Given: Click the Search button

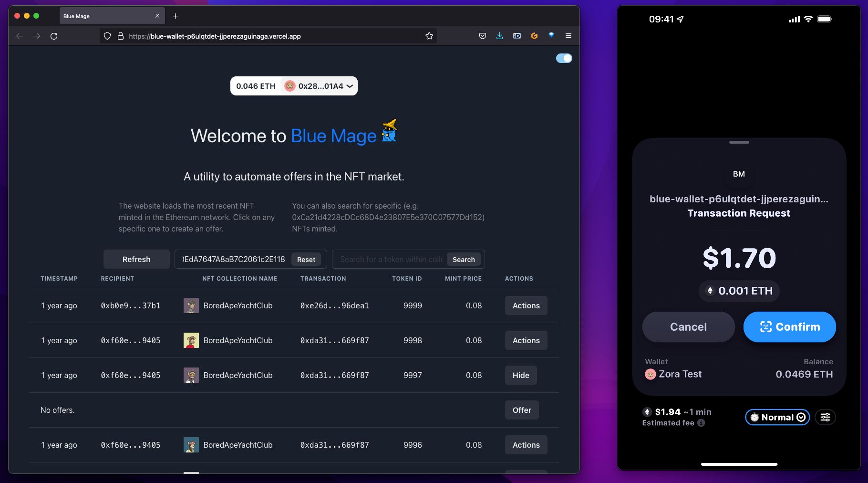Looking at the screenshot, I should click(x=464, y=260).
